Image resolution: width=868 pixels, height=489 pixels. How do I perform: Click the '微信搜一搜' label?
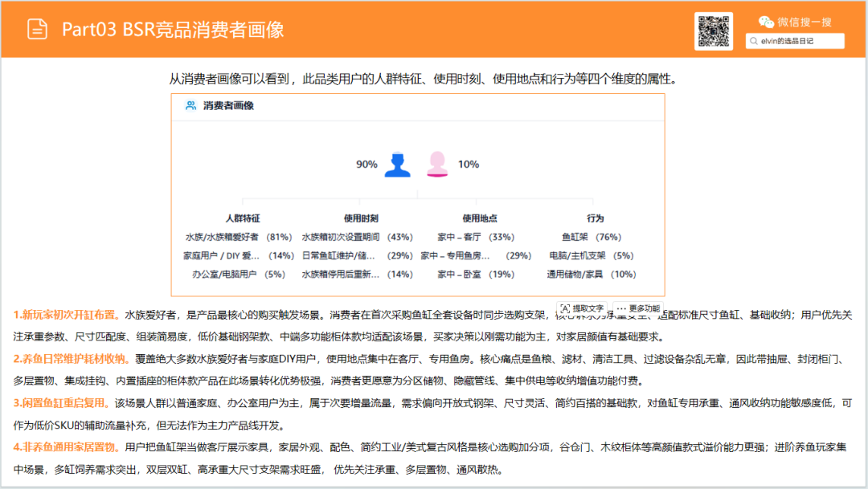point(805,22)
